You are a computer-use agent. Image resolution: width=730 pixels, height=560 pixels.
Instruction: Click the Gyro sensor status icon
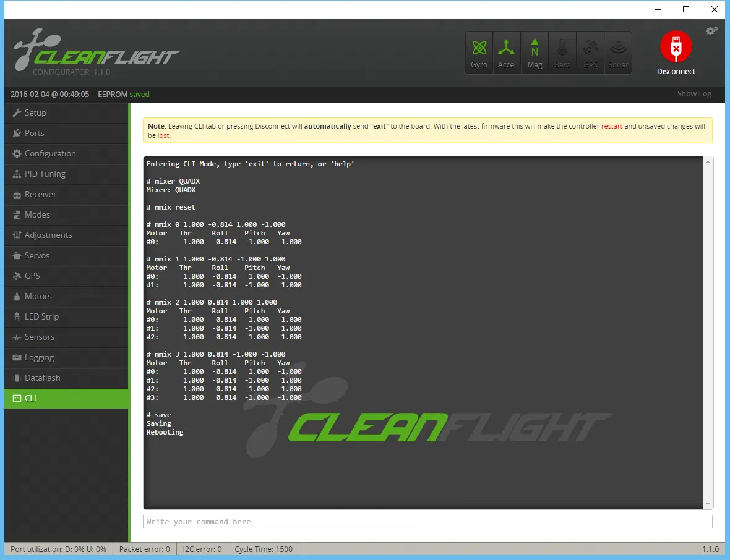click(479, 53)
